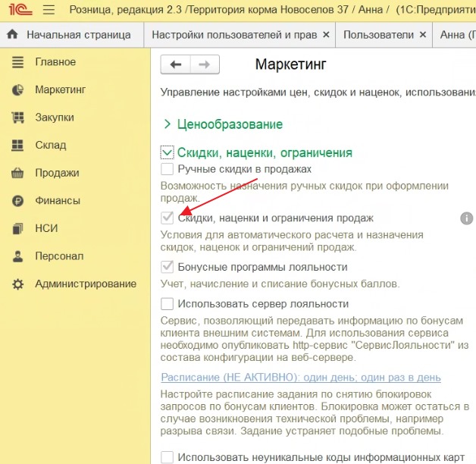This screenshot has height=464, width=476.
Task: Collapse Скидки, наценки, ограничения section
Action: click(x=168, y=152)
